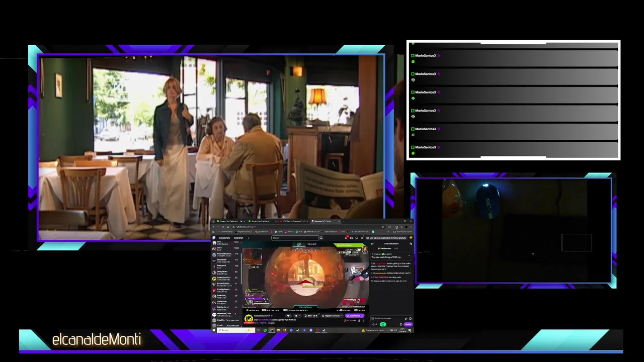
Task: Switch to the YouTube browser tab
Action: [x=294, y=221]
